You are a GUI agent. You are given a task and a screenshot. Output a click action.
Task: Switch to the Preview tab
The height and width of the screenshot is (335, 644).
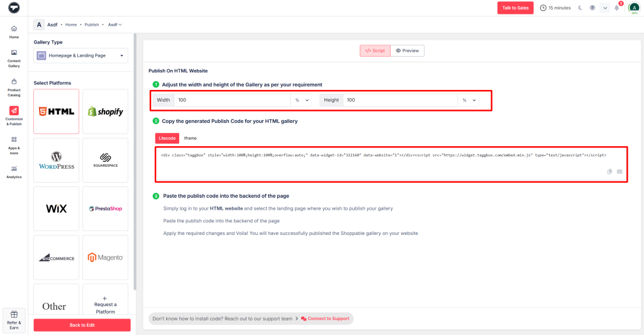407,50
